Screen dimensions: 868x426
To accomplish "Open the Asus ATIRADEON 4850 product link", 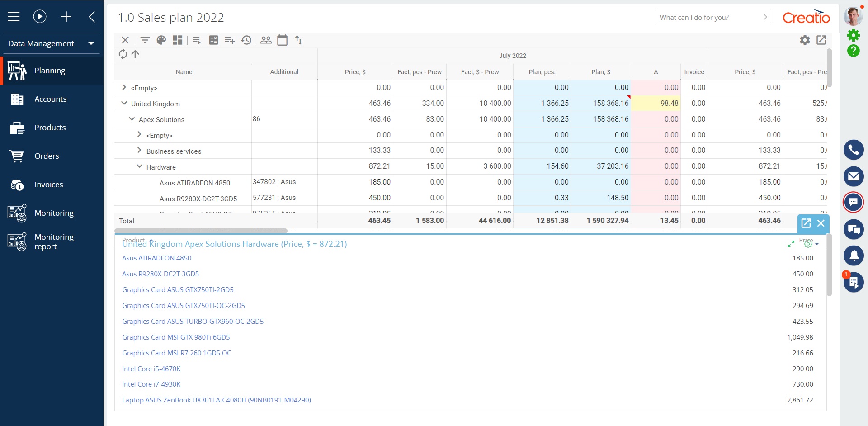I will 156,258.
